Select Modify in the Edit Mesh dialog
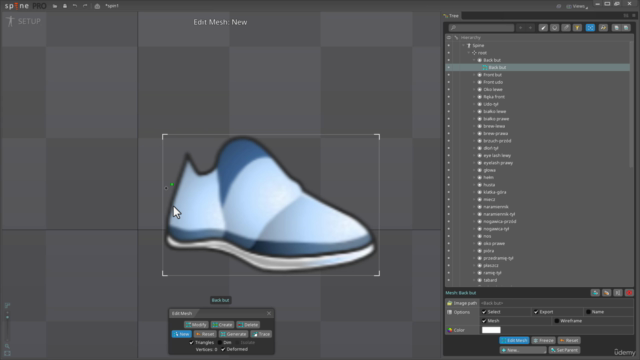Viewport: 640px width, 360px height. point(196,325)
